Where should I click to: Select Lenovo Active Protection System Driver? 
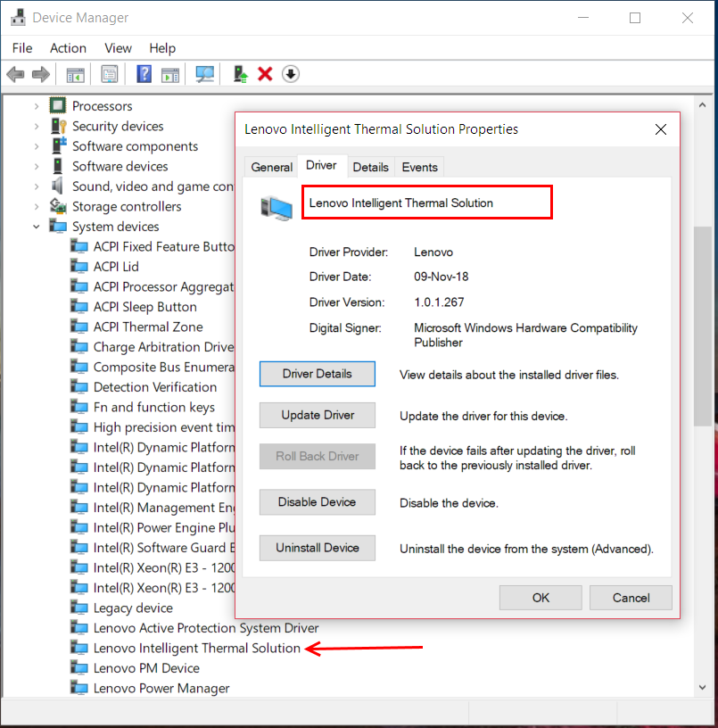[x=206, y=628]
